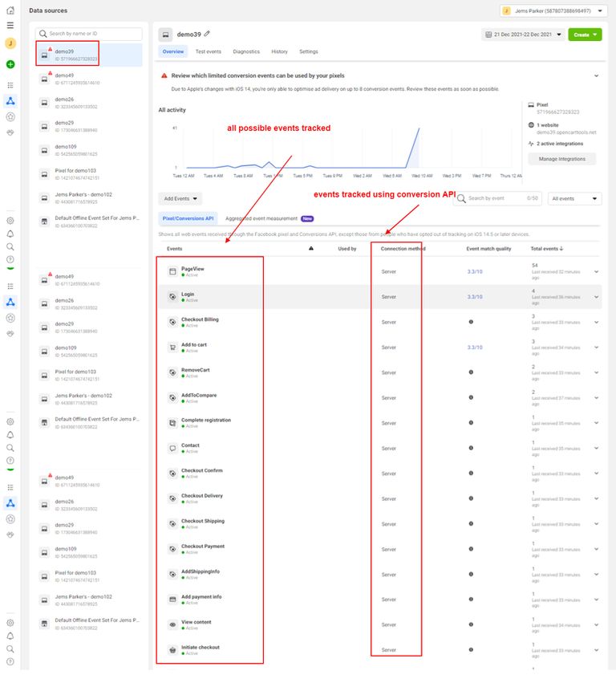Click the Initiate checkout basket icon

[x=172, y=650]
